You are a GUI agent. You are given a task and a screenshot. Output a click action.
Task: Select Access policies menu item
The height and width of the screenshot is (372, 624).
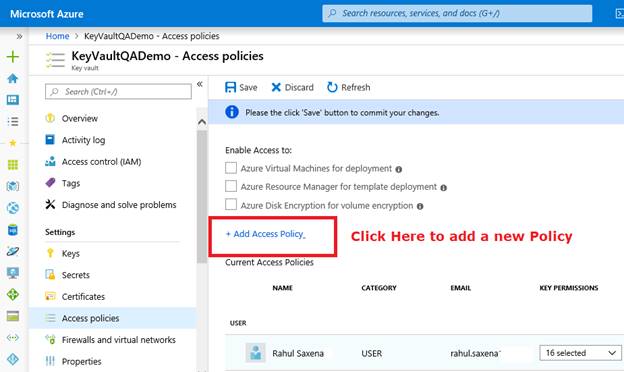[x=113, y=318]
